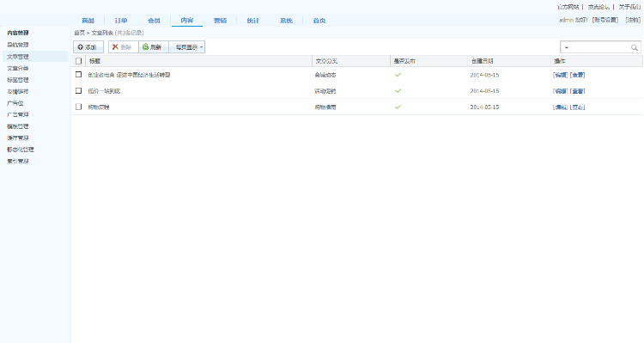Click the 内容管理 sidebar heading
Screen dimensions: 644x343
[x=18, y=33]
